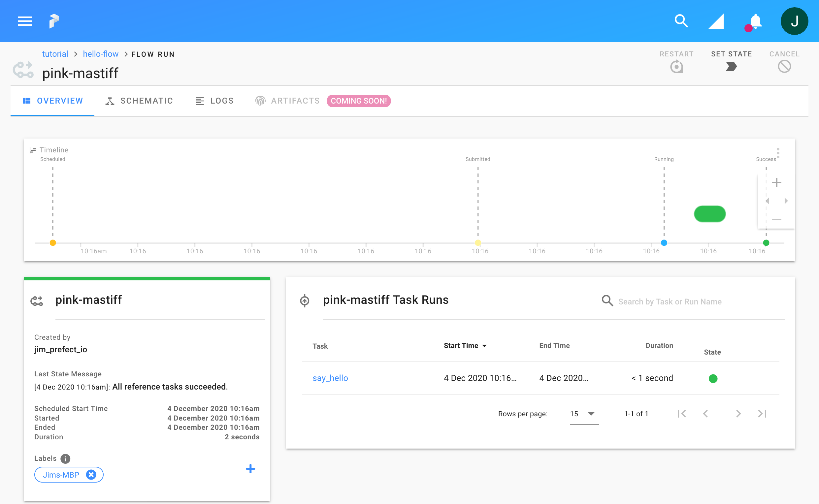Click the Restart flow run icon
This screenshot has width=819, height=504.
[x=676, y=67]
